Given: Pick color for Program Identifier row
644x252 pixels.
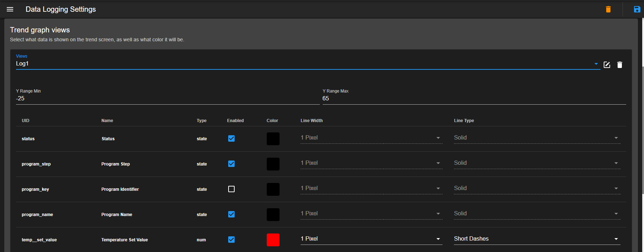Looking at the screenshot, I should pos(273,189).
